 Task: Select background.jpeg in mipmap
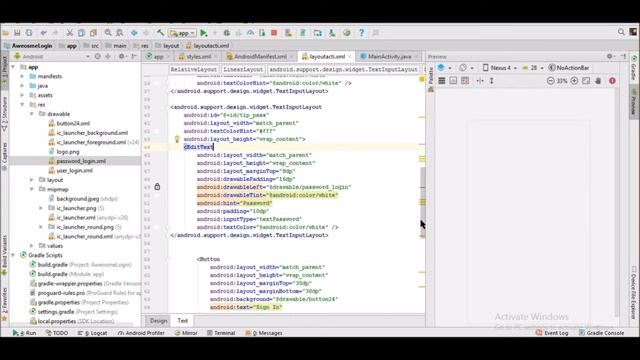point(78,199)
